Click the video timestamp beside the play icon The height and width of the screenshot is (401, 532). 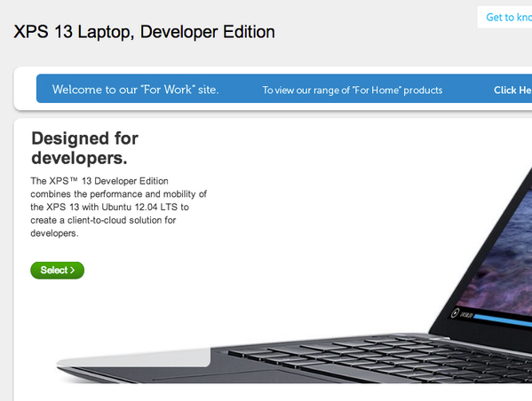click(x=466, y=315)
